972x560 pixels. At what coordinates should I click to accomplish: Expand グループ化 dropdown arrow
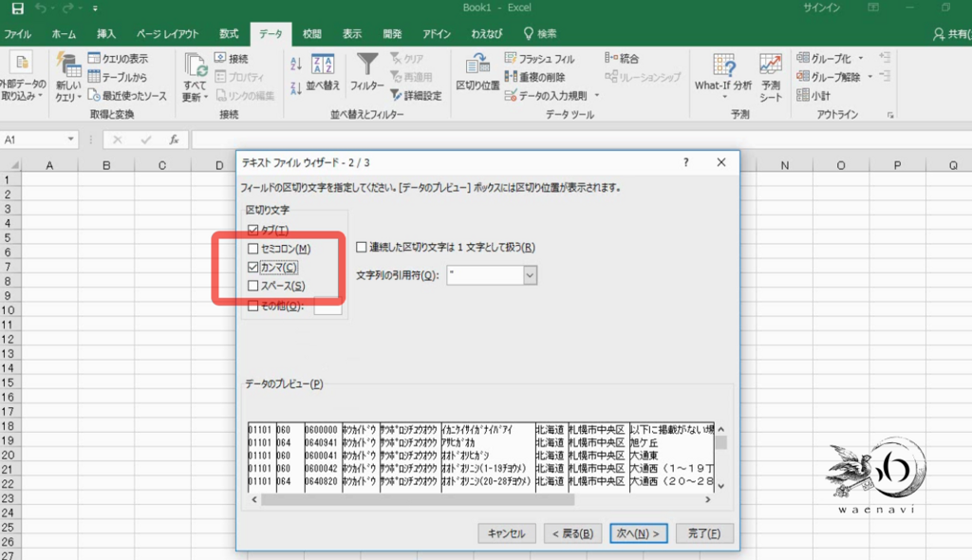[860, 58]
